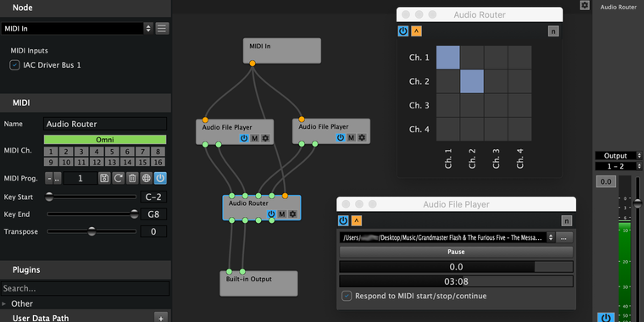Open the Output dropdown above the meter
Image resolution: width=644 pixels, height=322 pixels.
(x=618, y=156)
